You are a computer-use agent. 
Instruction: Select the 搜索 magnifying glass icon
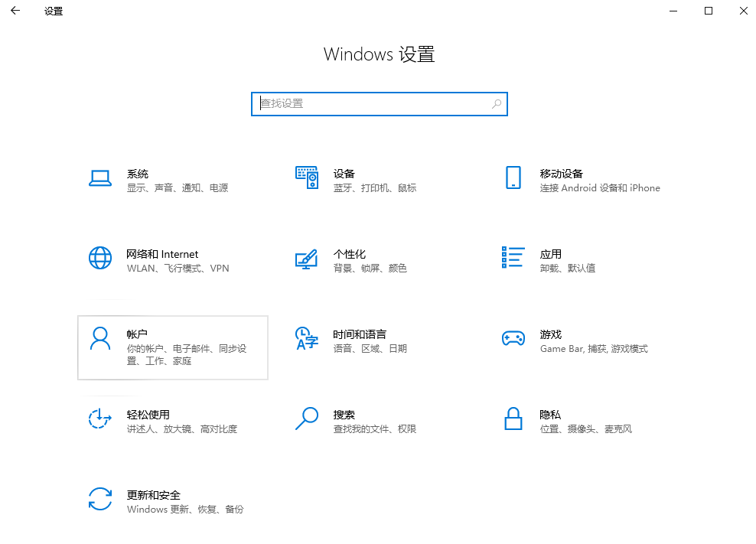(x=307, y=419)
